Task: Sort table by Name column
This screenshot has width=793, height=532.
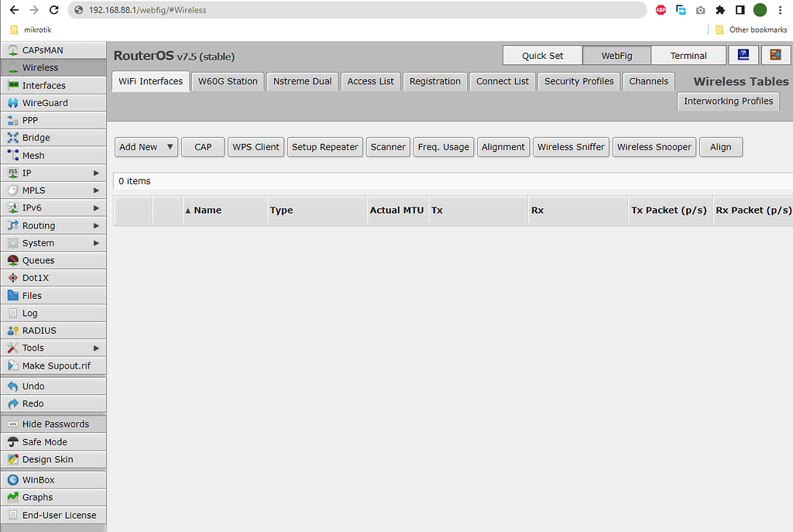Action: (224, 210)
